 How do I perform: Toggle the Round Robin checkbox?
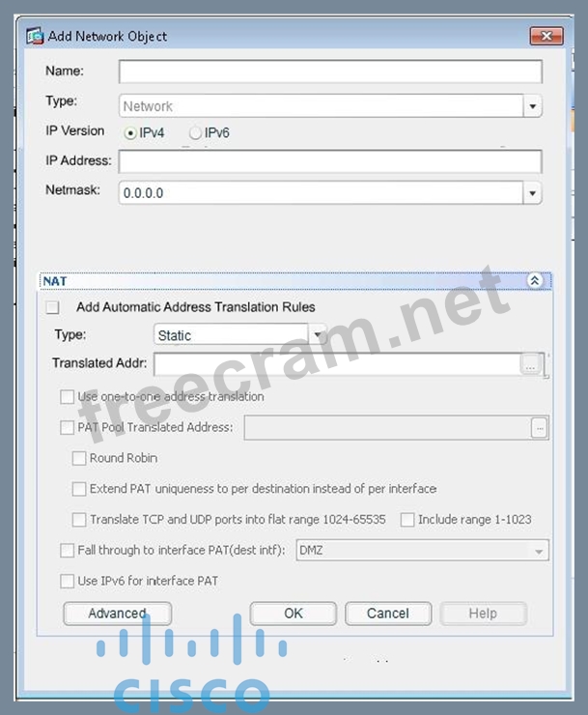pyautogui.click(x=79, y=458)
